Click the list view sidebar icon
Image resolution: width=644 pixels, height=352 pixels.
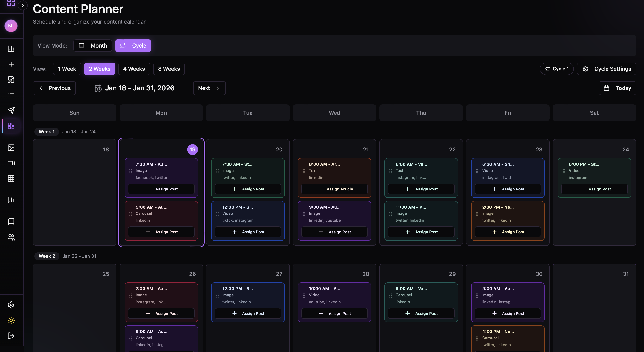(x=11, y=95)
